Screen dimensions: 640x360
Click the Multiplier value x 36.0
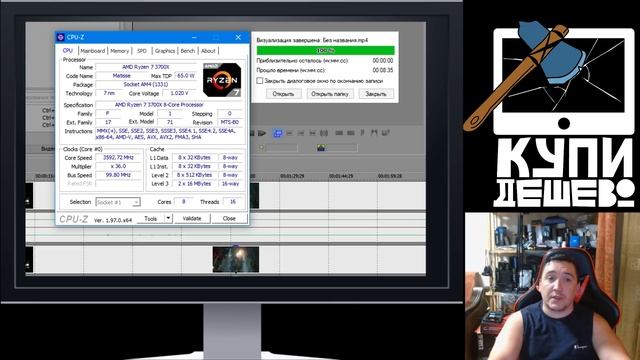point(118,167)
